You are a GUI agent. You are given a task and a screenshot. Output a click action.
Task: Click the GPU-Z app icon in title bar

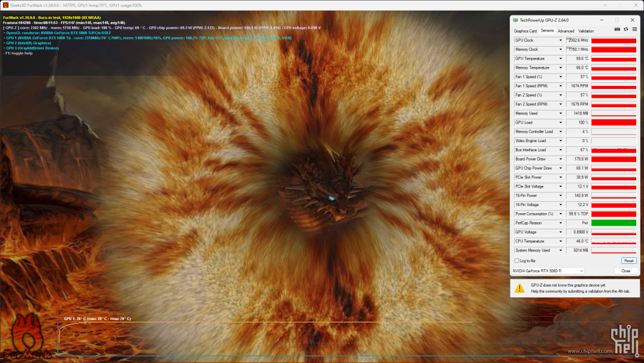(515, 20)
